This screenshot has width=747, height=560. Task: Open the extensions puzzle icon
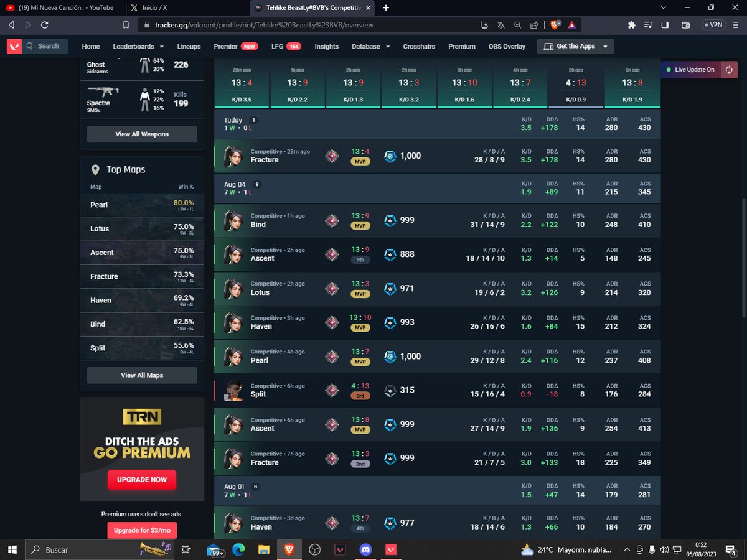[632, 25]
